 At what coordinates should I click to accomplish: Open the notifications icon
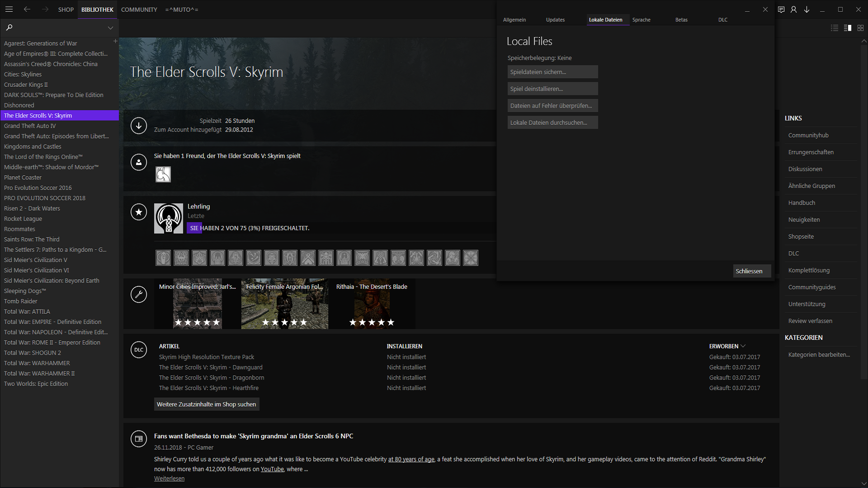pos(781,9)
